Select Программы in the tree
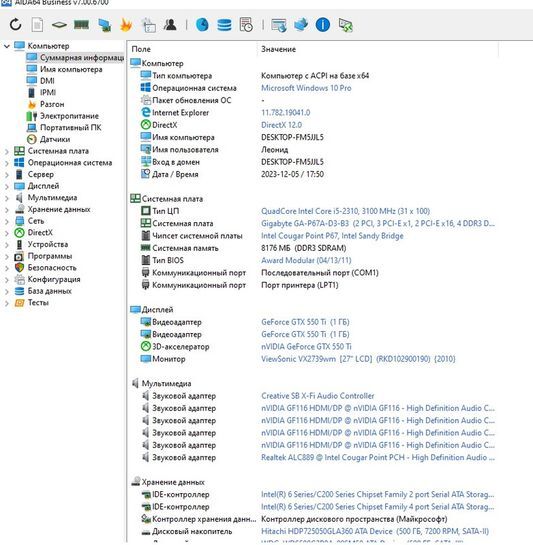Screen dimensions: 533x545 pos(50,256)
